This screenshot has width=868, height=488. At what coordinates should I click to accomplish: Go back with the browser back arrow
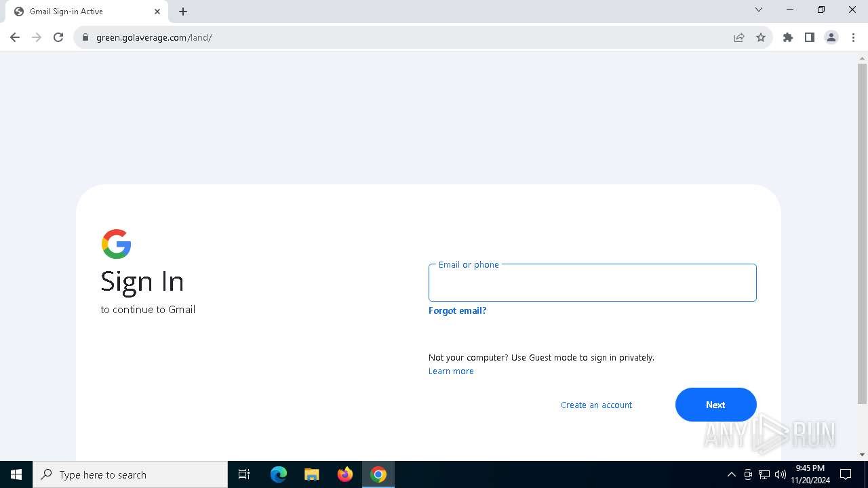coord(15,37)
